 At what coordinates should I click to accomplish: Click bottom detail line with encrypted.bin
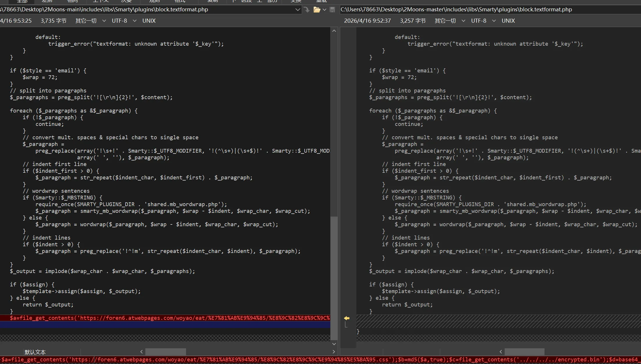320,360
